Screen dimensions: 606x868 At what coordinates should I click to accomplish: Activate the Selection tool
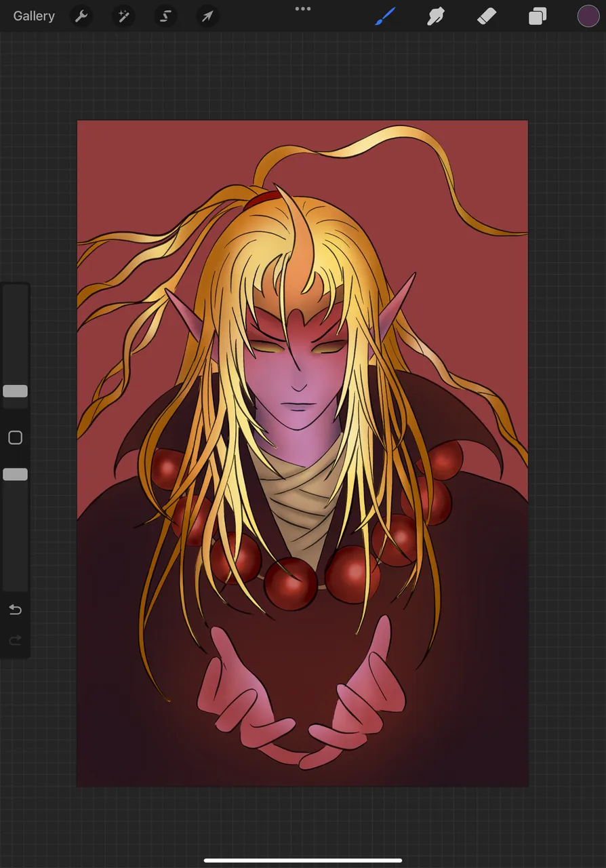[x=165, y=16]
